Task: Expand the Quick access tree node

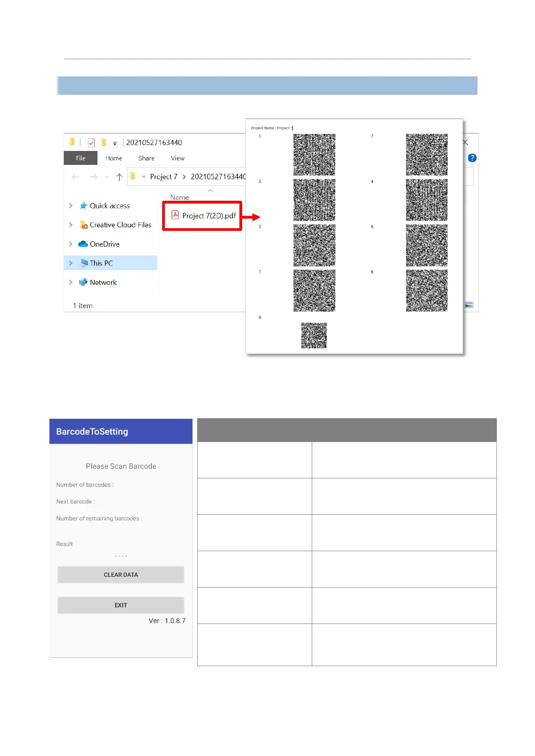Action: click(x=71, y=206)
